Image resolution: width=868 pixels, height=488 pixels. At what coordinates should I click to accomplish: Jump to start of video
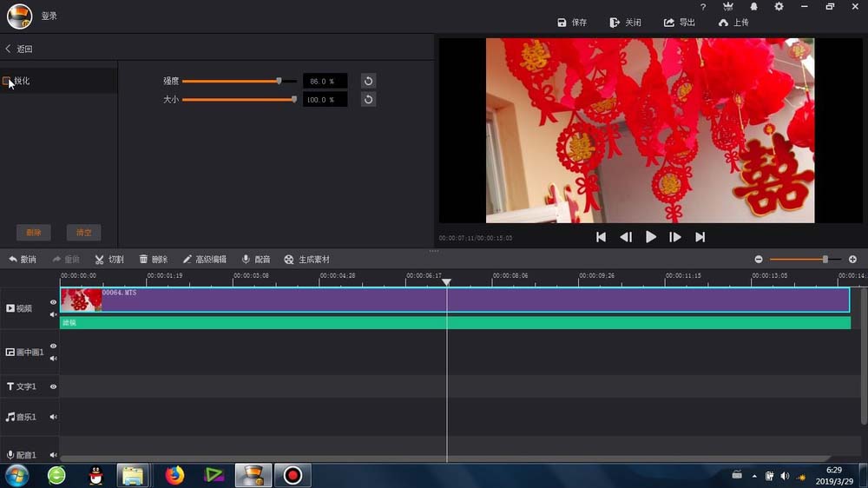pos(601,237)
